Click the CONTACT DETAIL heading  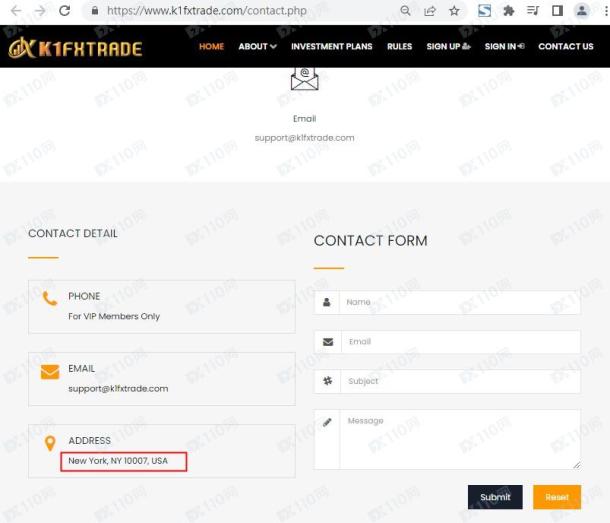coord(73,233)
